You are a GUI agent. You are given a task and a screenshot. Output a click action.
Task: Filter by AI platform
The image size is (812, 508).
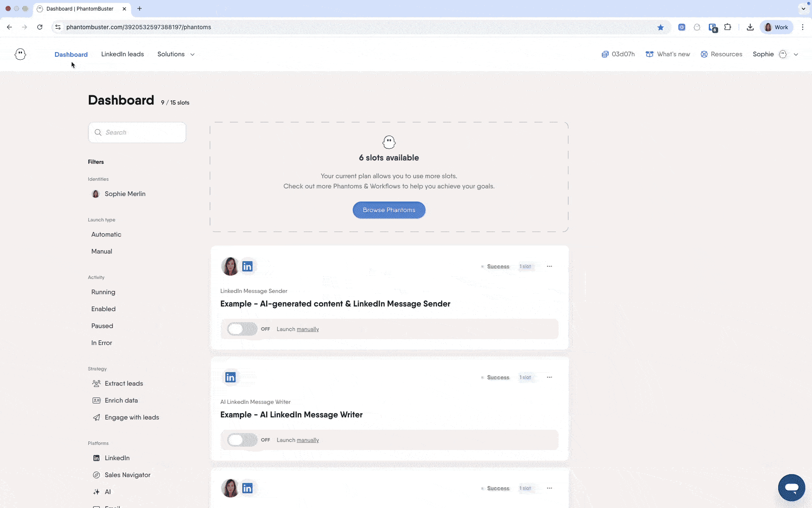pos(101,492)
